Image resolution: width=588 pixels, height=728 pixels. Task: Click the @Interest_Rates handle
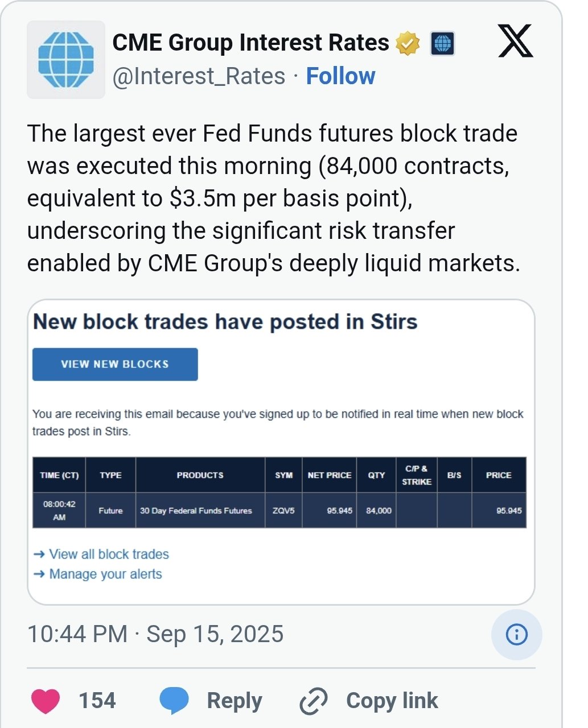click(x=199, y=76)
